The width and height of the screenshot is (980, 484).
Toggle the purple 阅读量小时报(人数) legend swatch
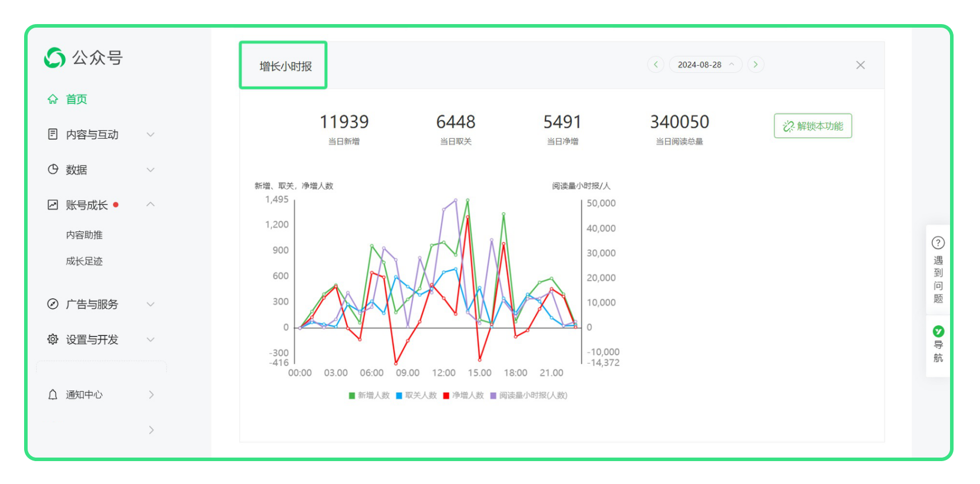click(494, 396)
